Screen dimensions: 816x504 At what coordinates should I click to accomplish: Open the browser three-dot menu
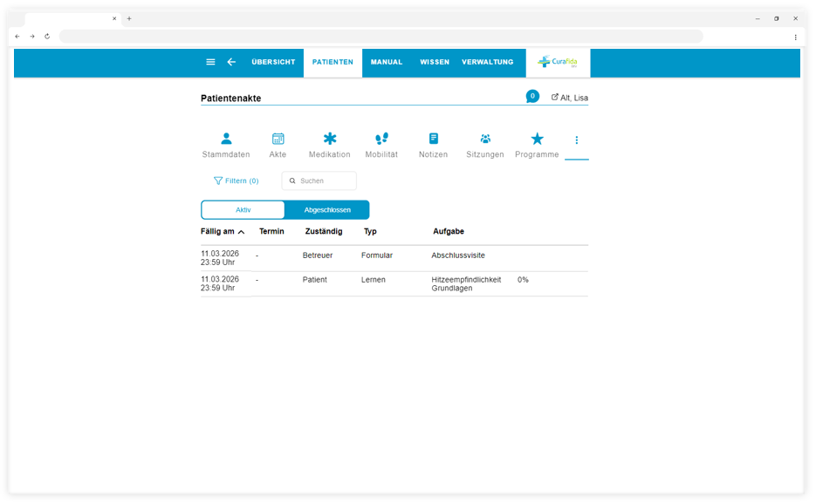pos(795,37)
